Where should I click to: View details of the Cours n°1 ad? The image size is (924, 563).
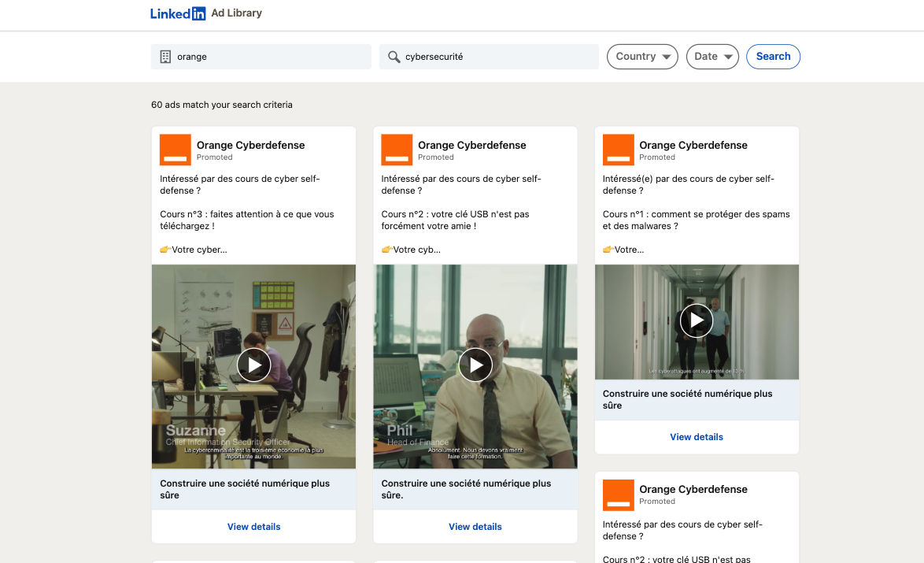(x=697, y=437)
